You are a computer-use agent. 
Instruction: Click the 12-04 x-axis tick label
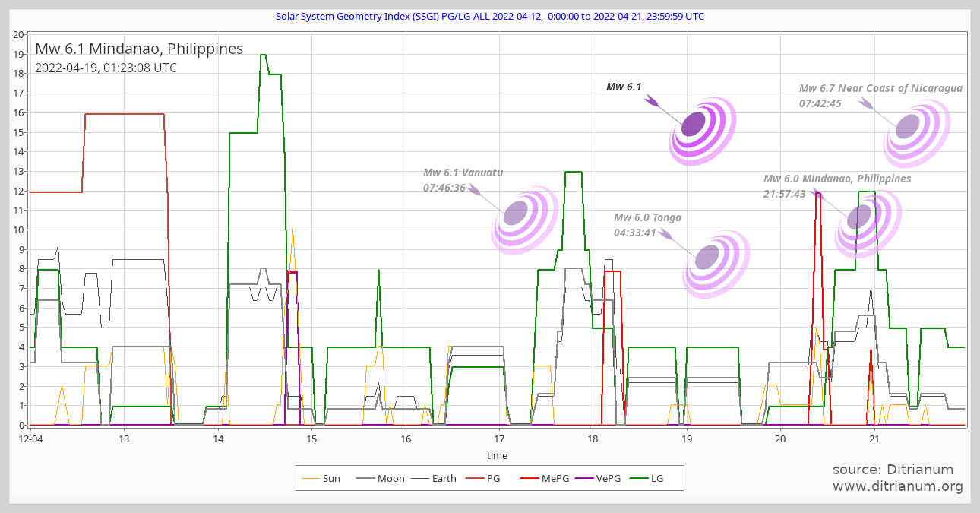tap(30, 439)
